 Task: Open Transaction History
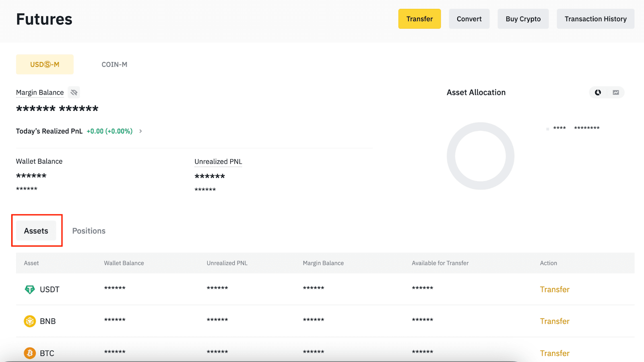[595, 19]
